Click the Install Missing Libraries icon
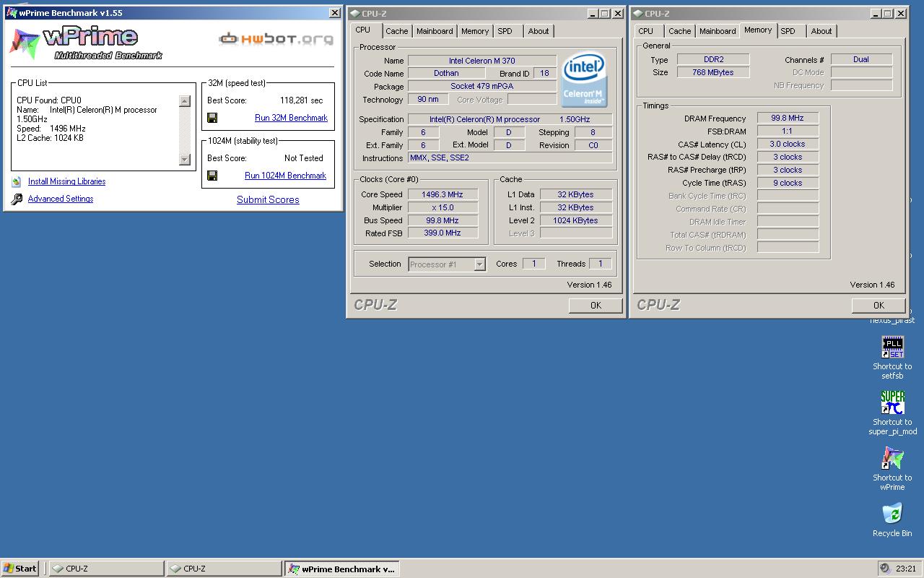This screenshot has height=578, width=924. pos(17,182)
